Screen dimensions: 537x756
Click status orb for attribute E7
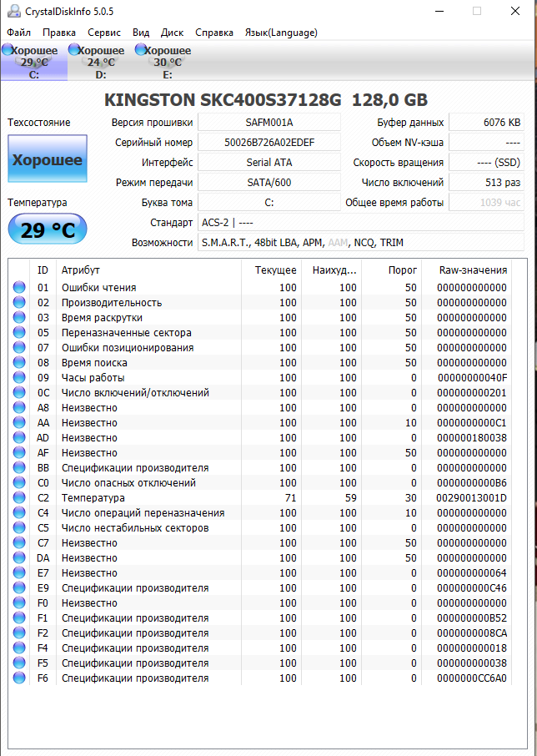click(x=19, y=572)
